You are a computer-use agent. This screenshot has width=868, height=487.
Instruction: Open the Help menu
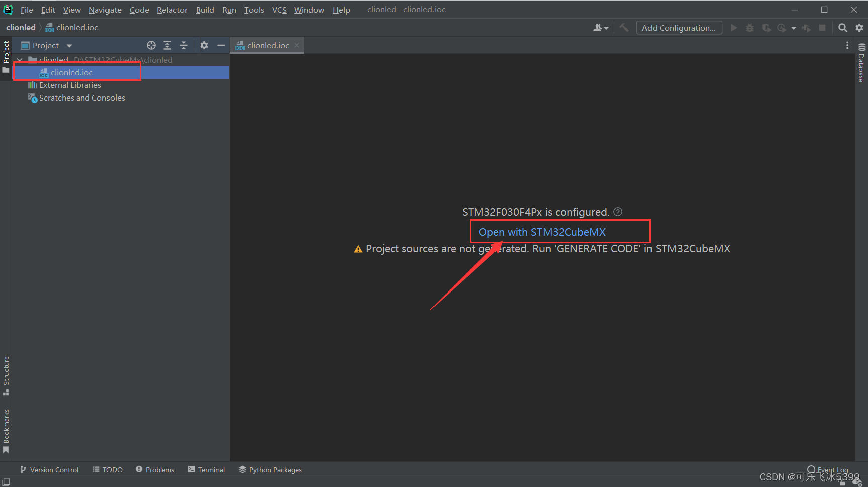pos(341,10)
